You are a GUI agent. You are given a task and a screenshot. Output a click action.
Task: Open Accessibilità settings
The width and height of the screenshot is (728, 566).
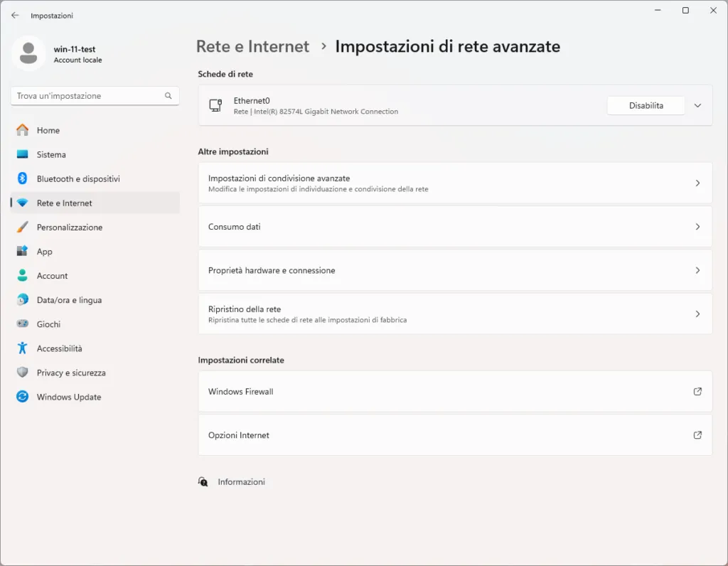62,348
